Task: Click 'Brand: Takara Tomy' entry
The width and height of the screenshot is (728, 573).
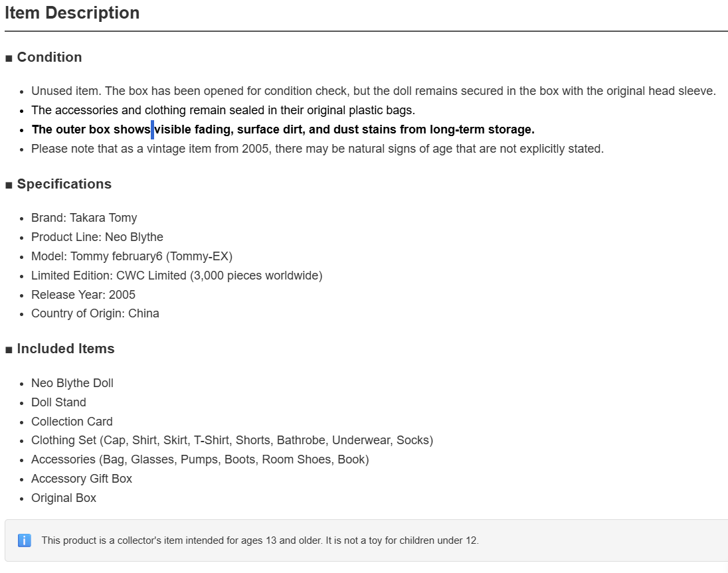Action: click(x=84, y=218)
